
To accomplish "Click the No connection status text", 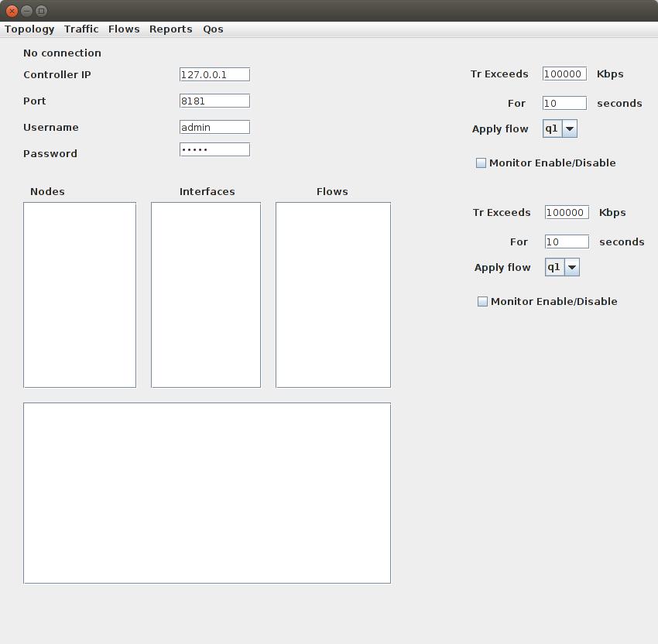I will [62, 53].
